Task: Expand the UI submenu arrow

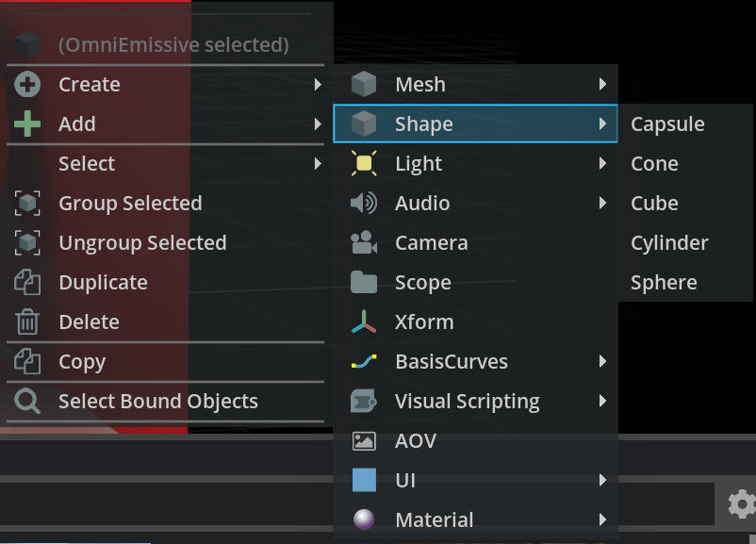Action: click(602, 481)
